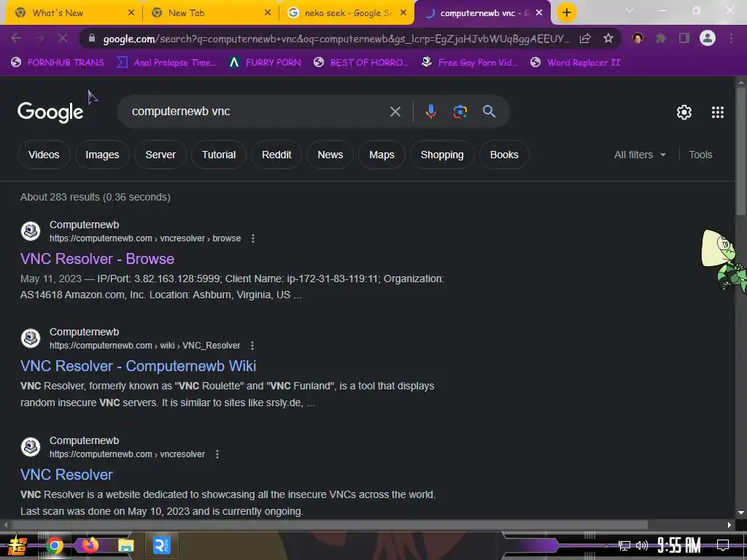This screenshot has height=560, width=747.
Task: Open the network icon in system tray
Action: pyautogui.click(x=624, y=545)
